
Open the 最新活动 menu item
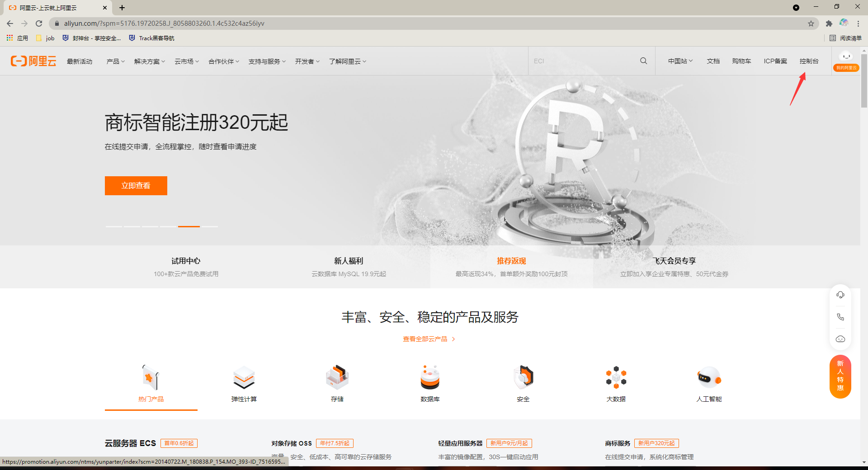(80, 61)
